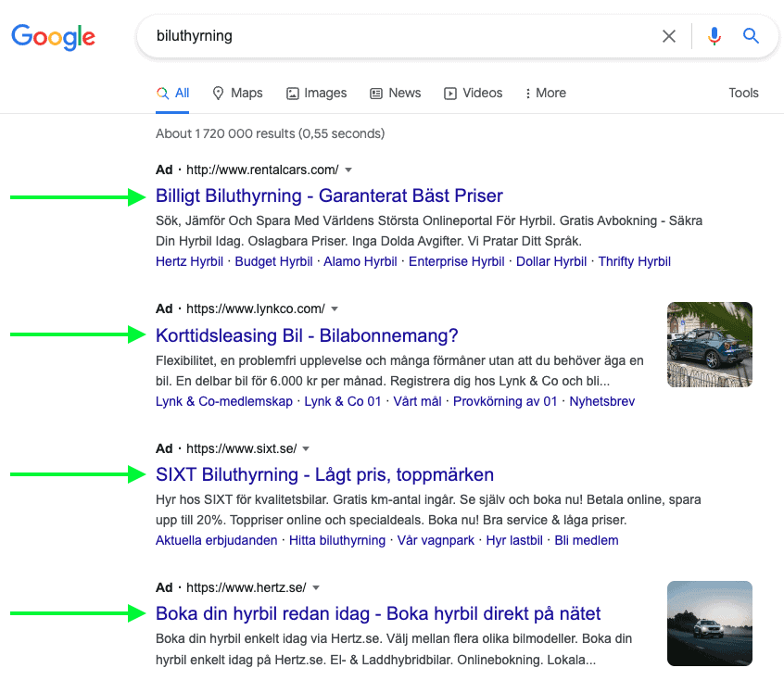Switch to the Videos tab
The height and width of the screenshot is (693, 784).
pyautogui.click(x=474, y=93)
